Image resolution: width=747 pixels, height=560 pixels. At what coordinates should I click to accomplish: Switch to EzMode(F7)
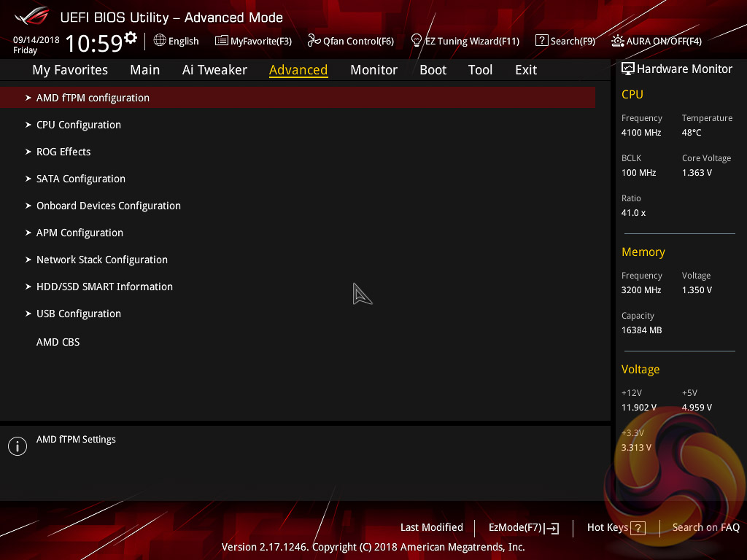tap(515, 528)
